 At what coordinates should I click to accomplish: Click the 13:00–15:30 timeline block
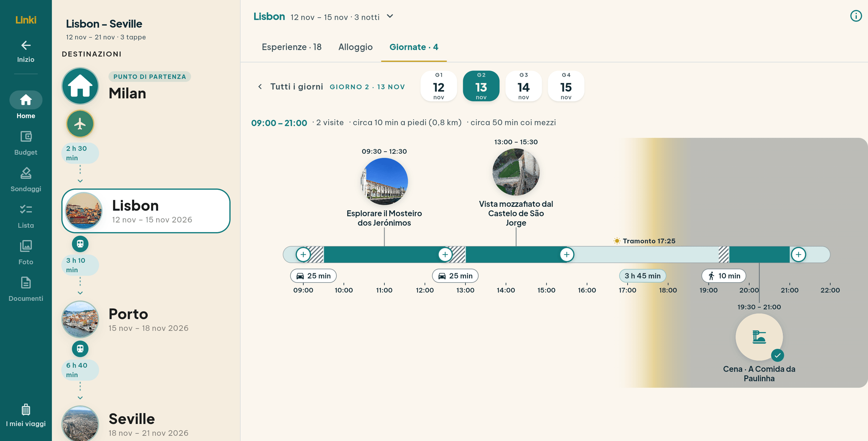coord(516,254)
